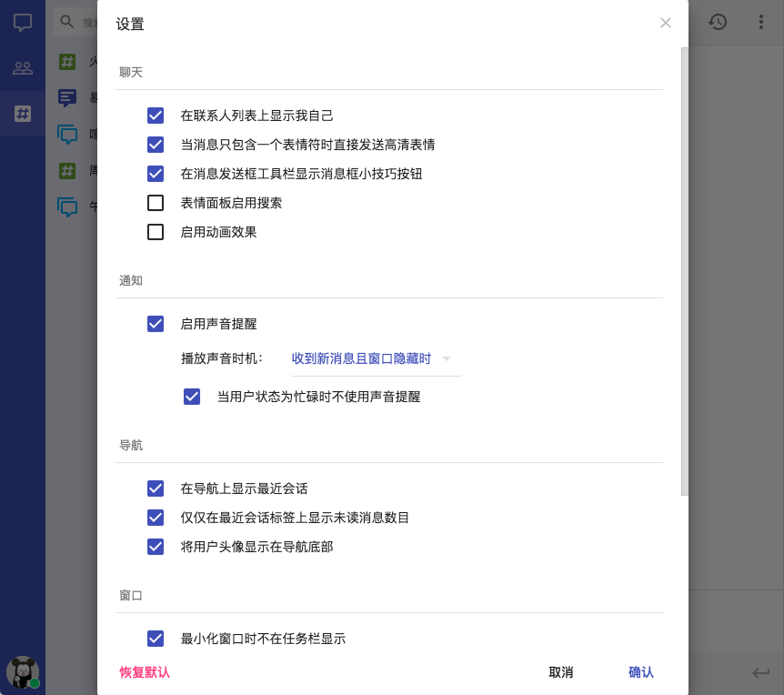Click 恢复默认 to reset settings

tap(145, 672)
